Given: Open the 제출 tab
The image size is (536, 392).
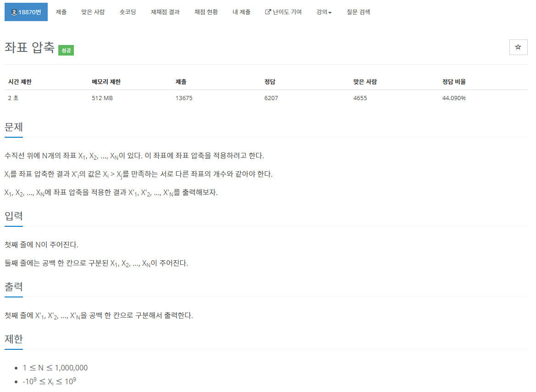Looking at the screenshot, I should pos(61,12).
